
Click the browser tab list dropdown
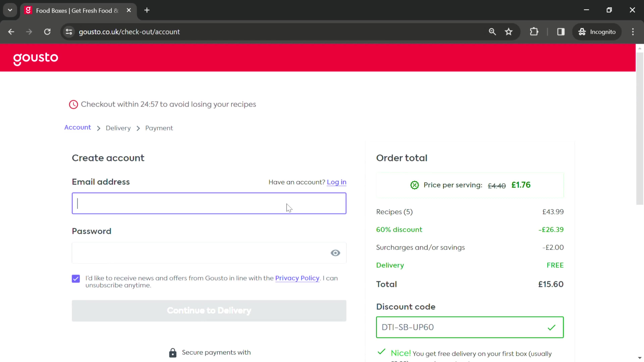coord(10,10)
